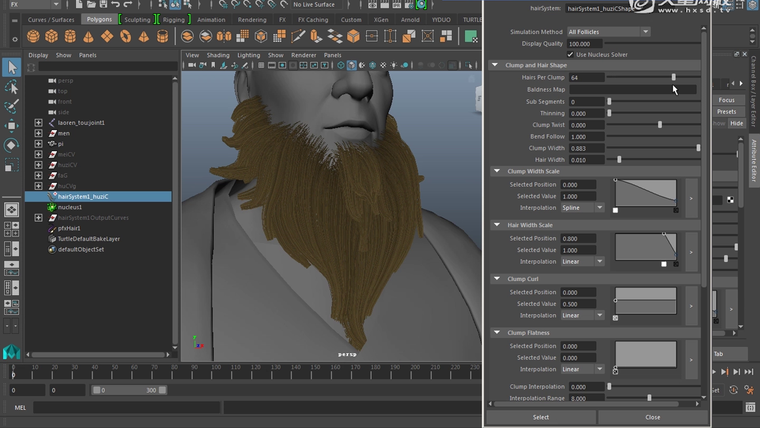This screenshot has width=760, height=428.
Task: Activate the Lasso select tool
Action: [x=11, y=88]
